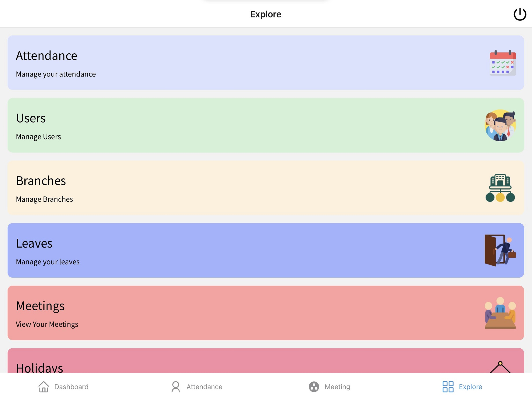Open the Branches card heading

tap(41, 181)
